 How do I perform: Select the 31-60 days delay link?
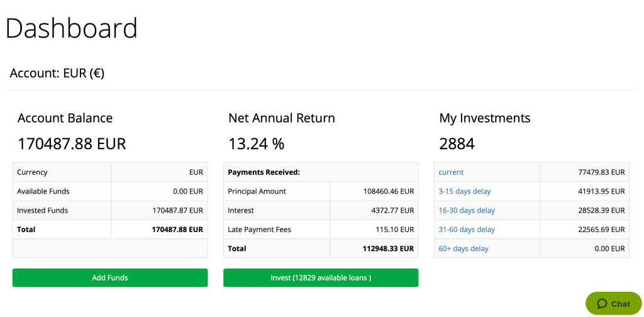tap(467, 230)
